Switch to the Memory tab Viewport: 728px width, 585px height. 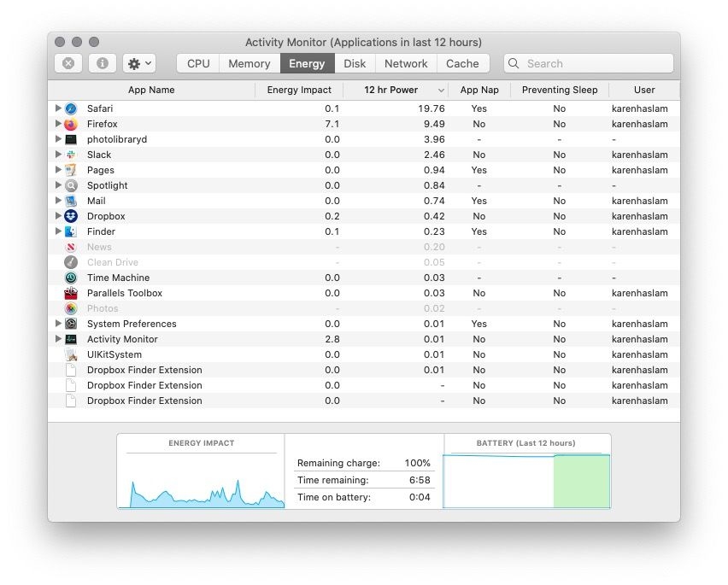pos(250,63)
